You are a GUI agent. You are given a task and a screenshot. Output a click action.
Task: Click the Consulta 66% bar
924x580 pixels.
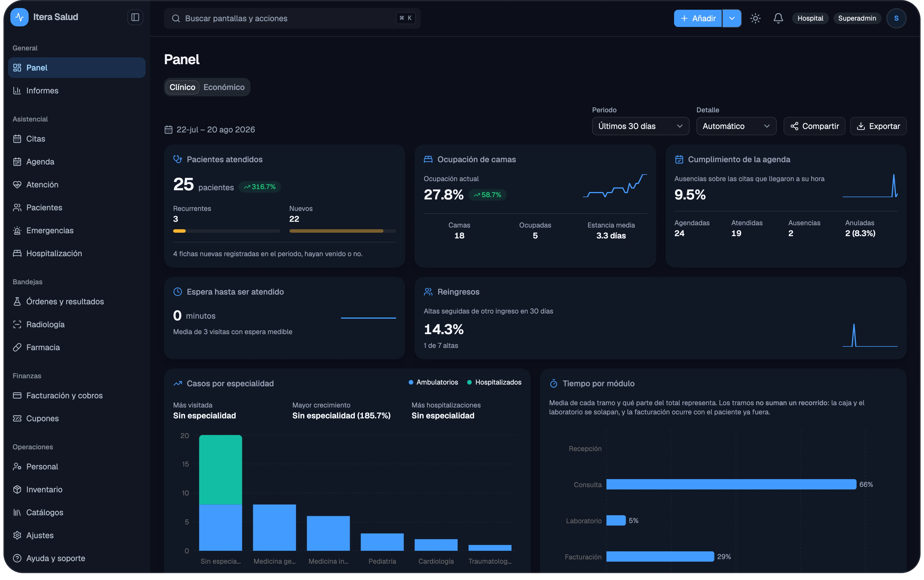pos(731,485)
